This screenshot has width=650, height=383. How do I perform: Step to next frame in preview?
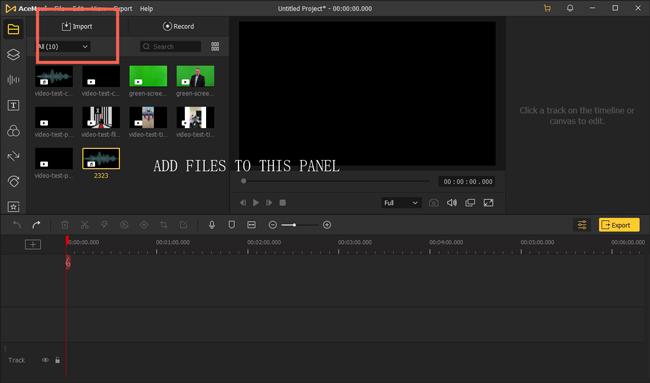click(x=269, y=203)
